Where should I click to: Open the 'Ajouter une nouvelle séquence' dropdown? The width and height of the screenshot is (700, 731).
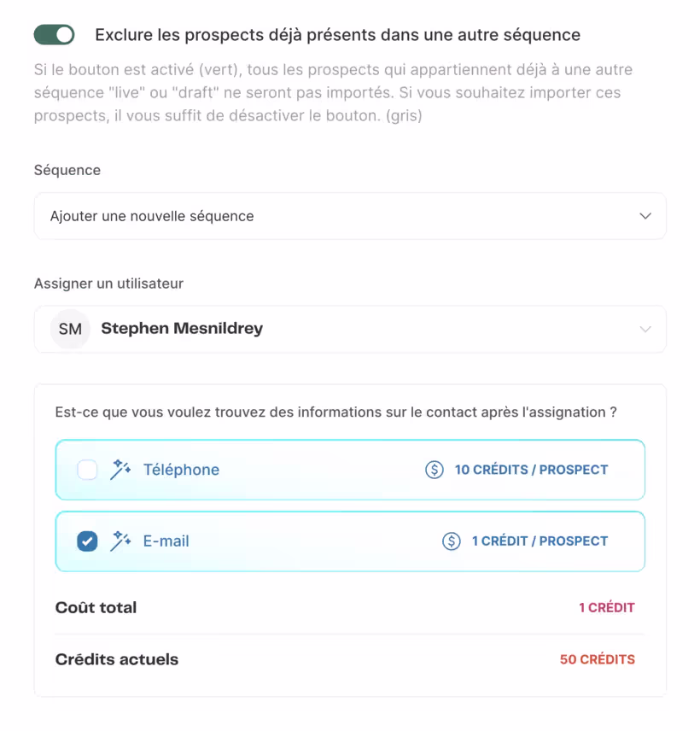pyautogui.click(x=350, y=216)
